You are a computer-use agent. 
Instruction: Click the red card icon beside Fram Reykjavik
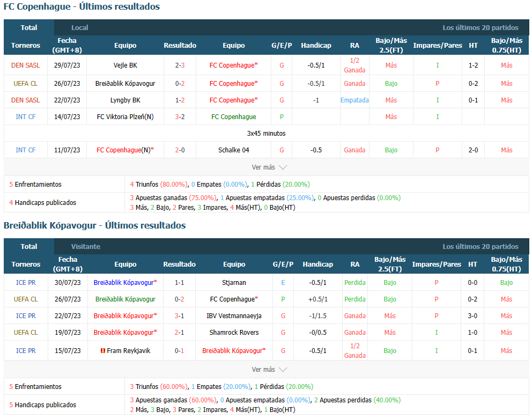point(103,350)
